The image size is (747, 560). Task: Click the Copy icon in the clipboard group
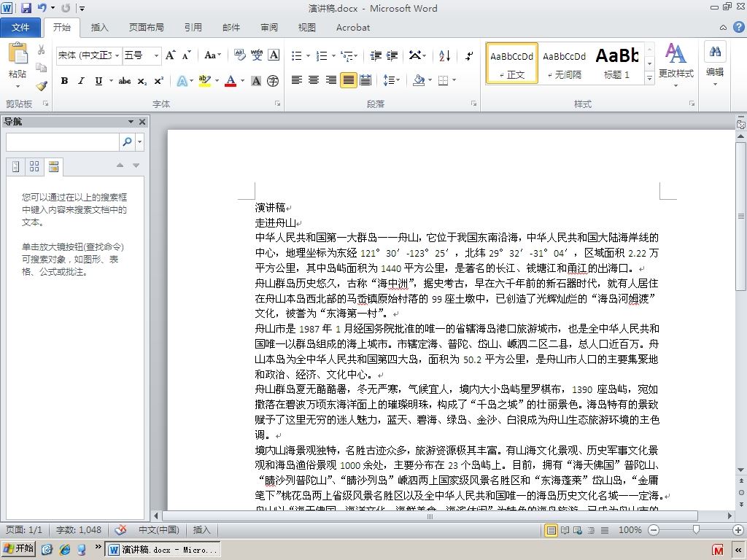coord(42,68)
